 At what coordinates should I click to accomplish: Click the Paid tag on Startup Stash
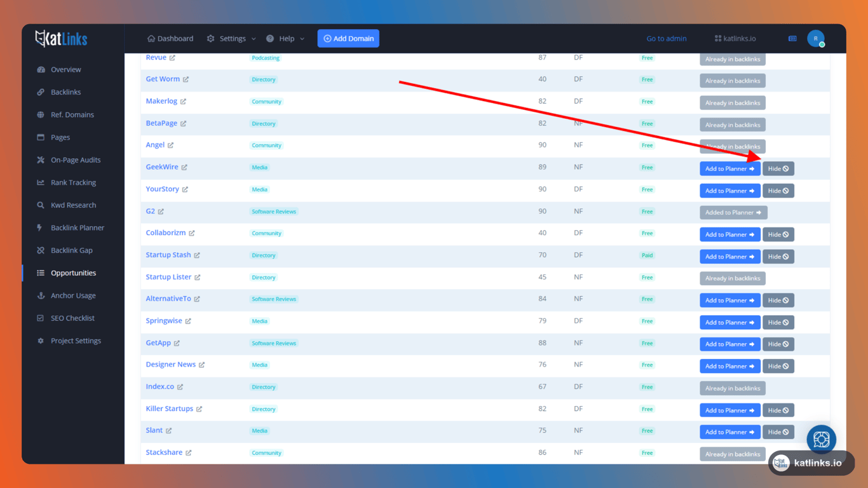pyautogui.click(x=647, y=255)
